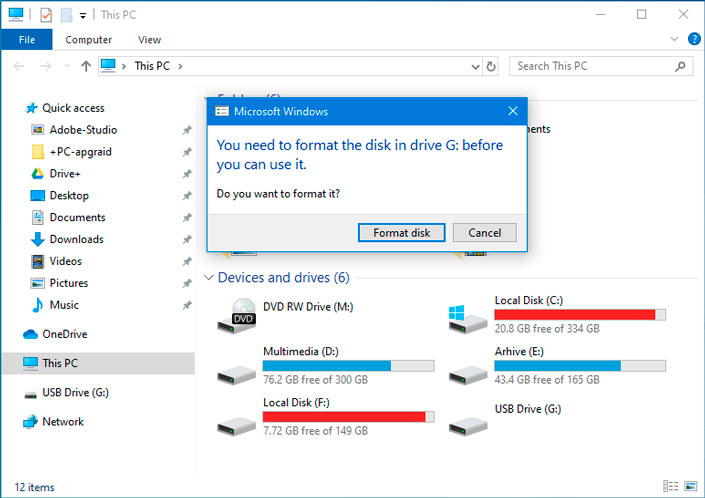
Task: Click the This PC system icon in title bar
Action: pyautogui.click(x=16, y=14)
